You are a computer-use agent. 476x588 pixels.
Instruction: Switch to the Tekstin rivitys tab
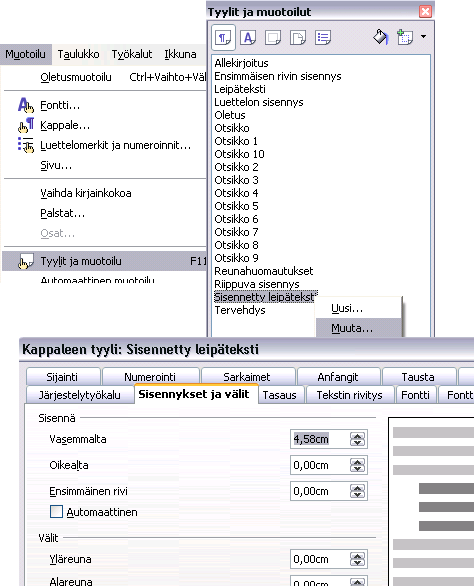click(x=350, y=395)
